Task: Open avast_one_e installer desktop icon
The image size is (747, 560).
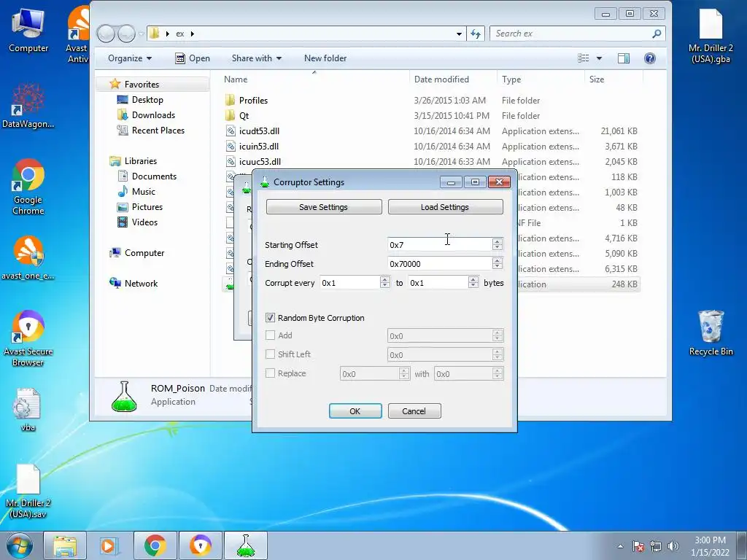Action: click(x=28, y=257)
